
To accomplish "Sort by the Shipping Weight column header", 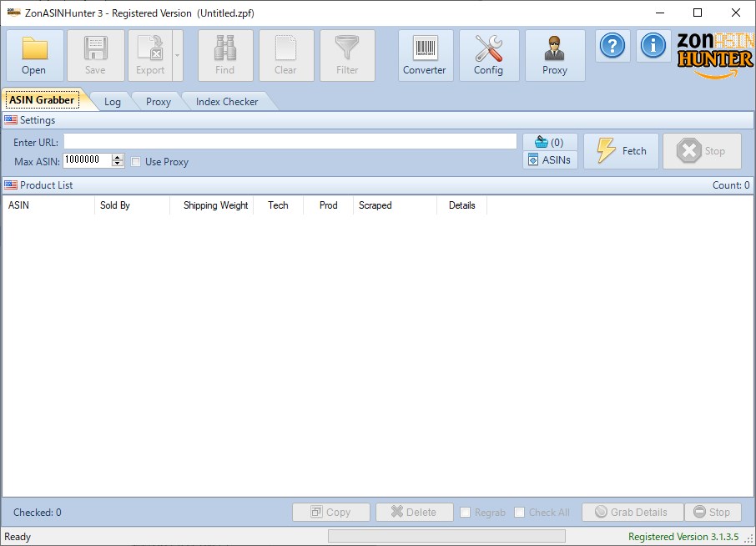I will [212, 205].
